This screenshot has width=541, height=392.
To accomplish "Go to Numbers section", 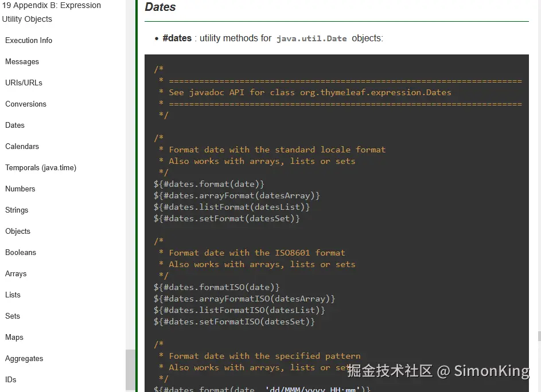I will tap(20, 189).
